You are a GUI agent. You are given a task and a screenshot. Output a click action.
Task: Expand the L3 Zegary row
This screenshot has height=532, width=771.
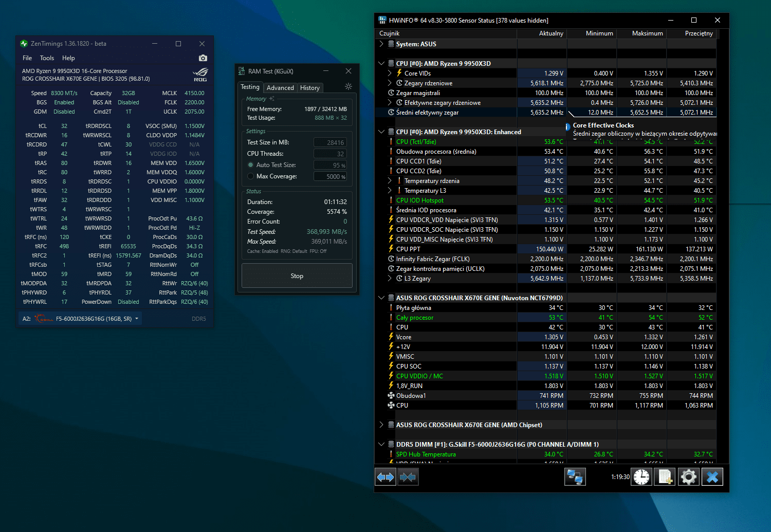(390, 279)
